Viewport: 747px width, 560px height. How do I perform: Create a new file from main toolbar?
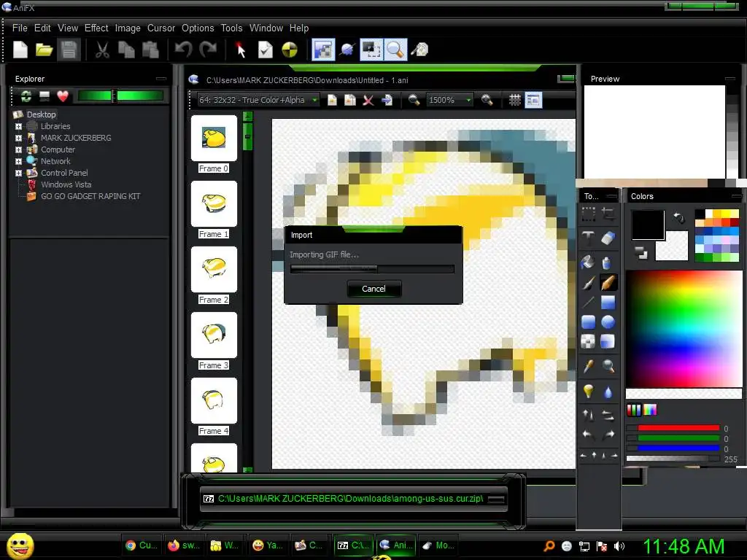coord(20,50)
